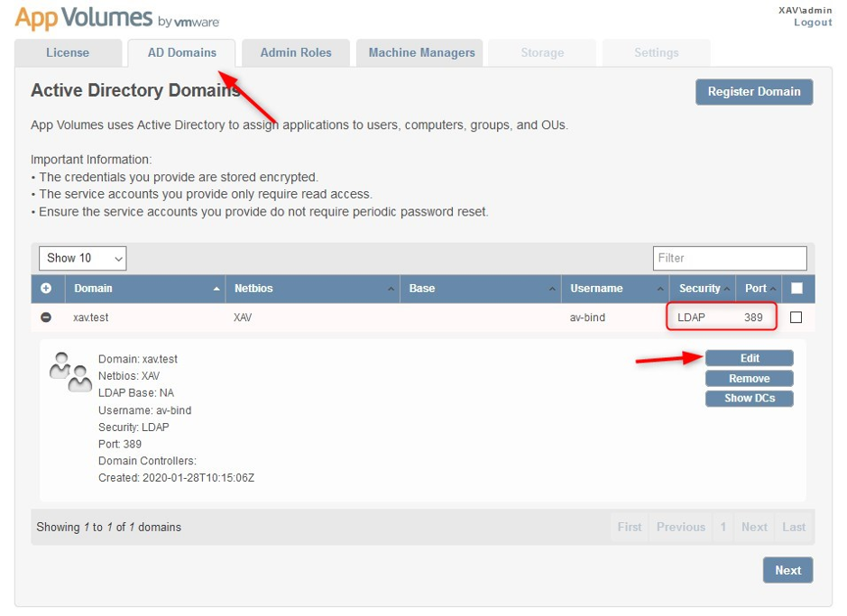
Task: Toggle the select-all header checkbox
Action: 796,289
